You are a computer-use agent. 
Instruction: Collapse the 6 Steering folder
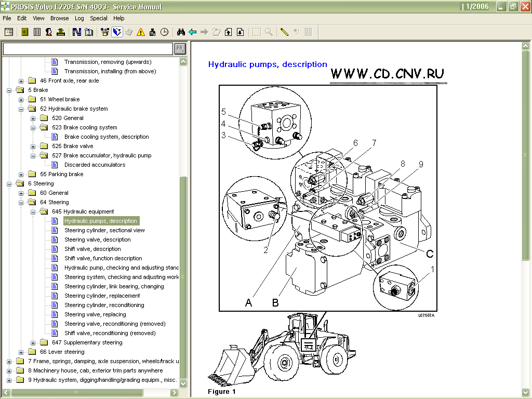coord(9,184)
